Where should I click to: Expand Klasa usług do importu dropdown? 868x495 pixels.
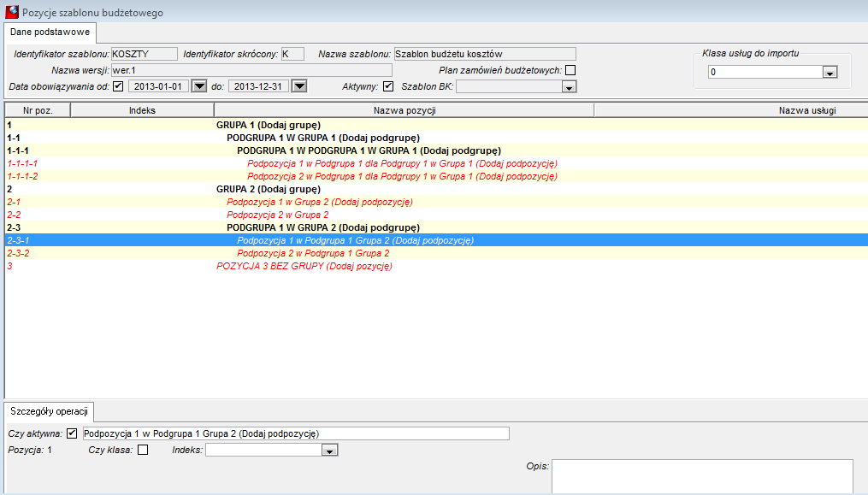pos(830,72)
